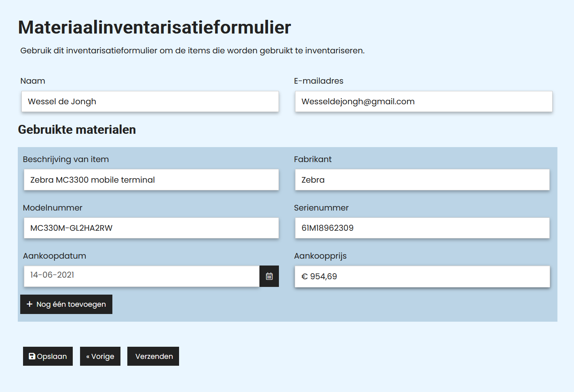Select the Modelnummer input field
This screenshot has height=392, width=574.
click(x=151, y=228)
